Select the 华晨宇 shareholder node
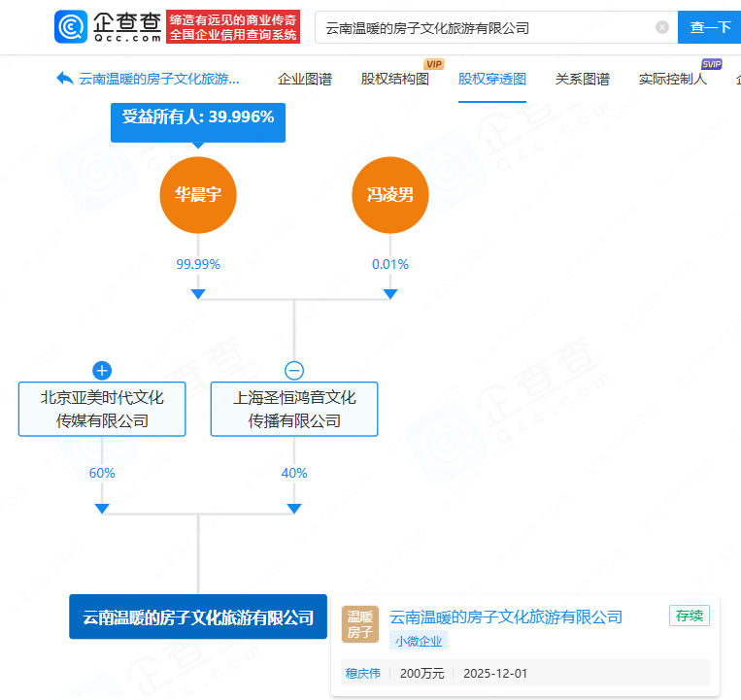Image resolution: width=741 pixels, height=700 pixels. [198, 195]
